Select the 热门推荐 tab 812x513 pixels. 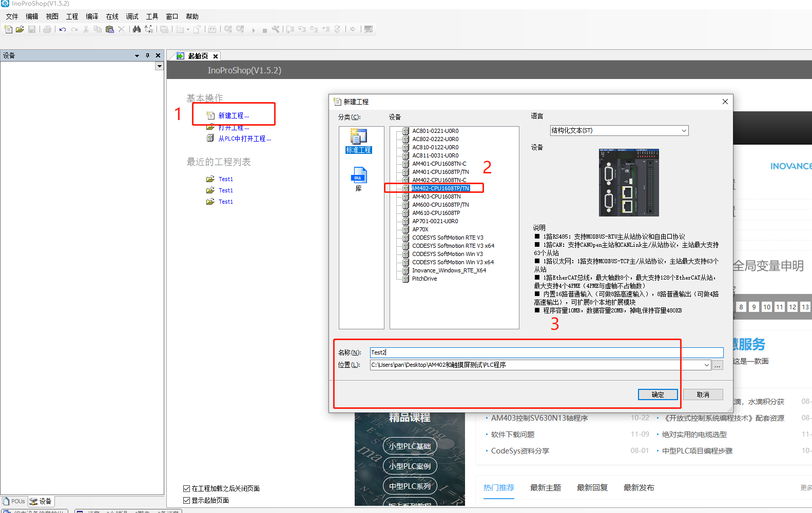[498, 488]
